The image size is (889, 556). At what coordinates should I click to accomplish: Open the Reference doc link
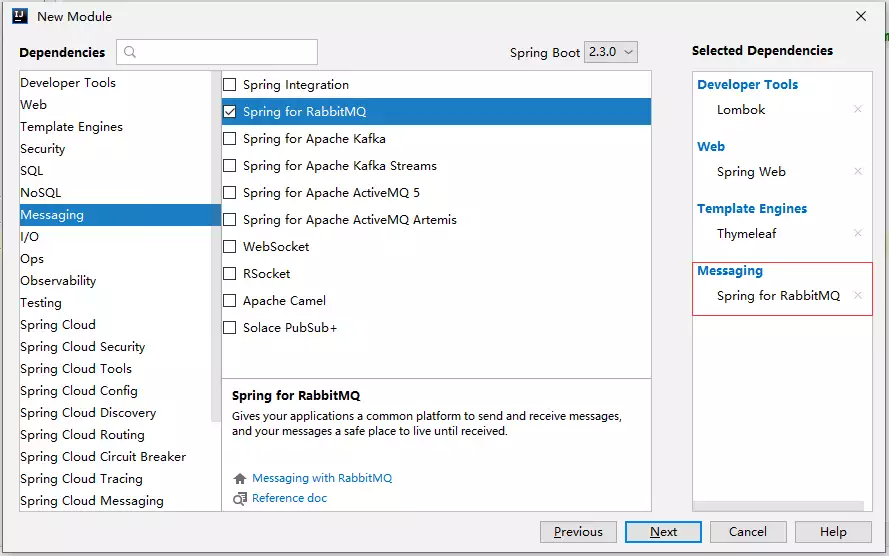(290, 498)
